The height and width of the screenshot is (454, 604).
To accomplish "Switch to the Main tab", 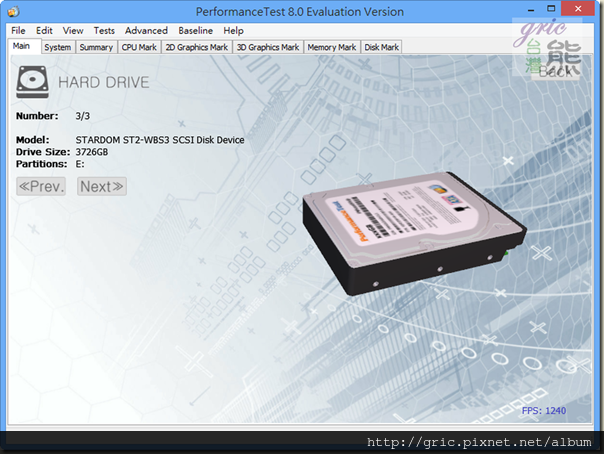I will 24,46.
